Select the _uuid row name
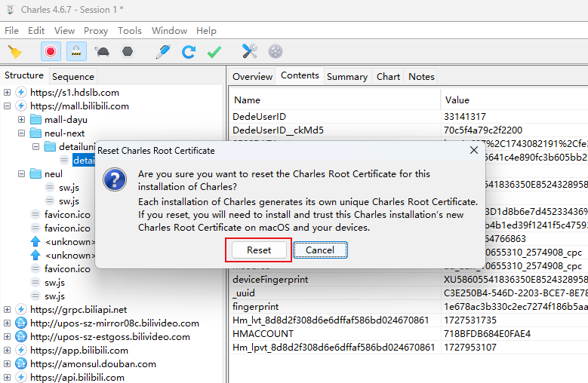This screenshot has height=383, width=588. click(x=244, y=293)
